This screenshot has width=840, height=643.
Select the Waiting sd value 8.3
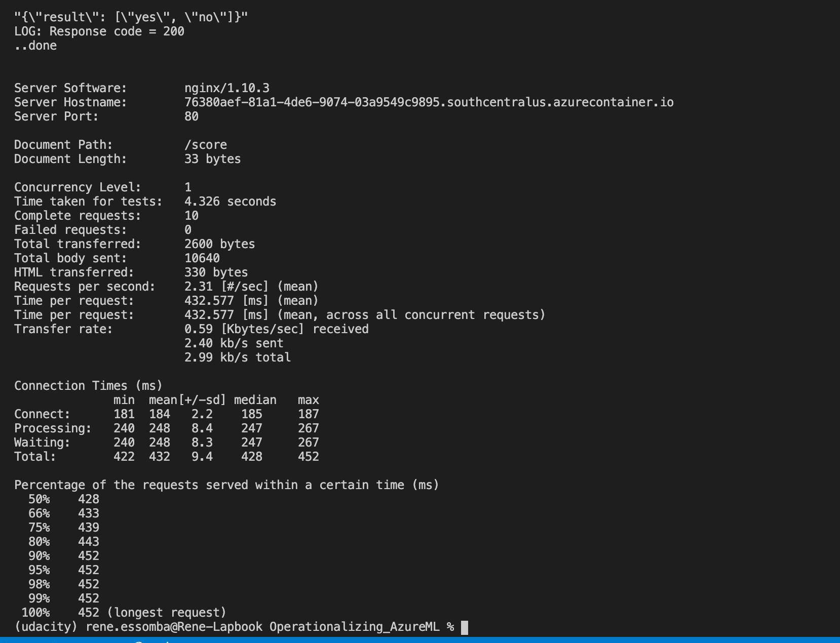coord(202,443)
